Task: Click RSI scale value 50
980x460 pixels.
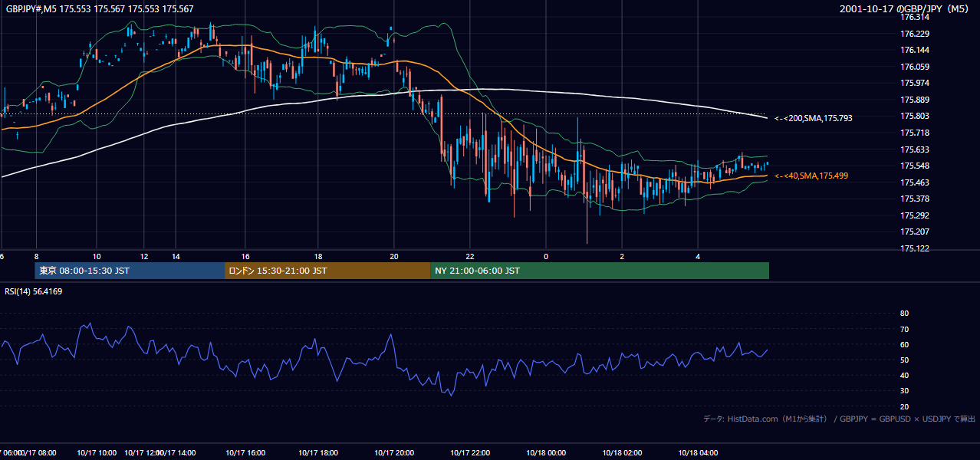Action: coord(904,360)
